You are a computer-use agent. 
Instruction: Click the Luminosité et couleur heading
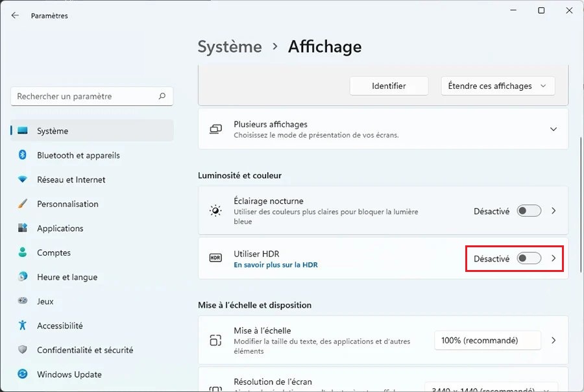pos(240,175)
